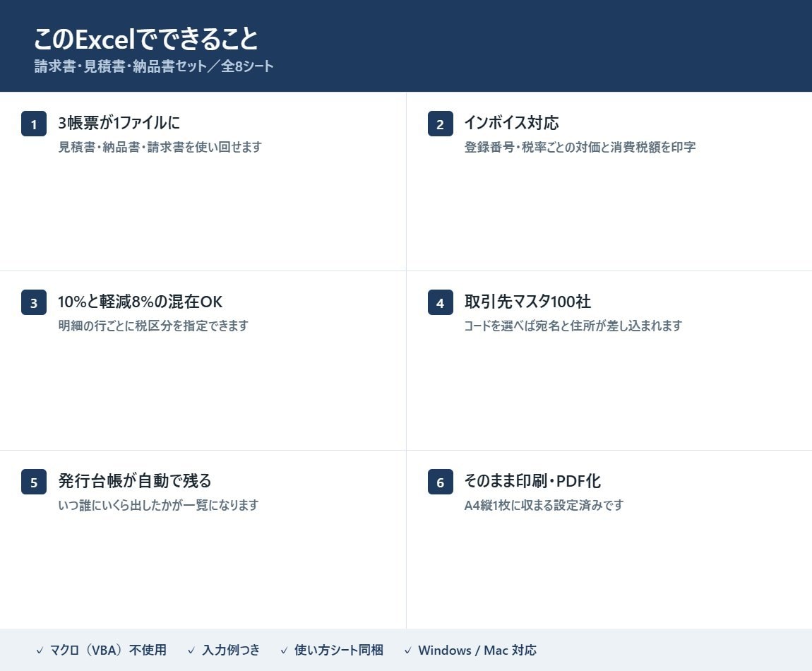Screen dimensions: 812x671
Task: Click the number 4 badge
Action: click(x=440, y=302)
